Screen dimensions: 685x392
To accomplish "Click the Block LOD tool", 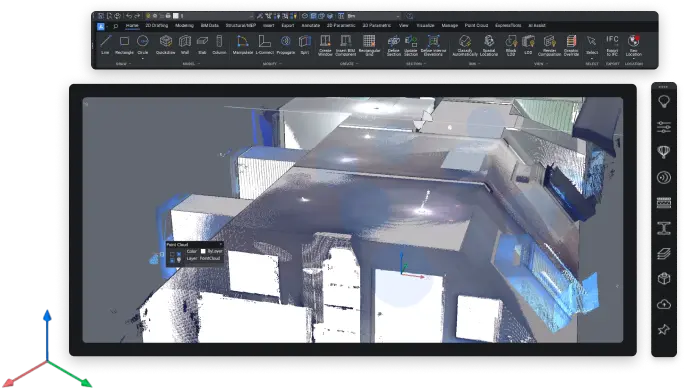I will (511, 45).
